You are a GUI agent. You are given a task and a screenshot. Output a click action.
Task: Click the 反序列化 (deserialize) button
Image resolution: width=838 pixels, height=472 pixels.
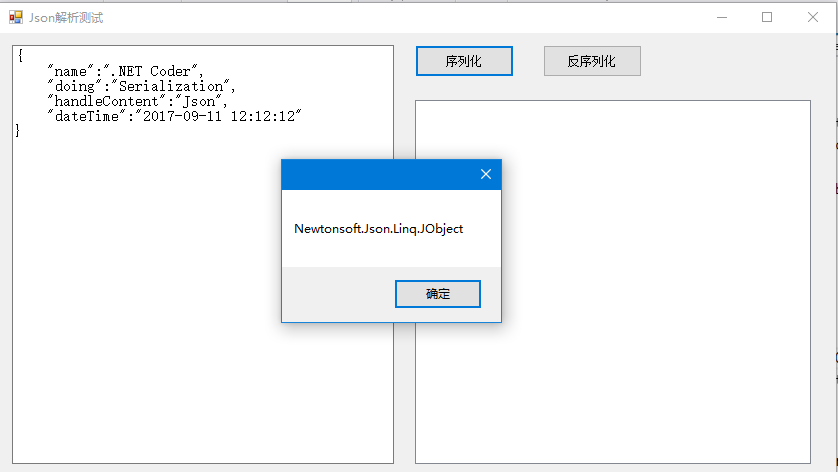[x=592, y=61]
